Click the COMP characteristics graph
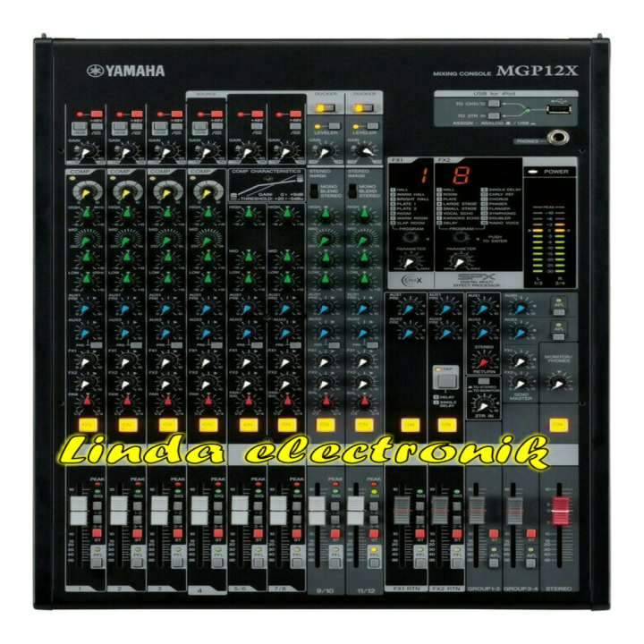644x644 pixels. click(267, 187)
